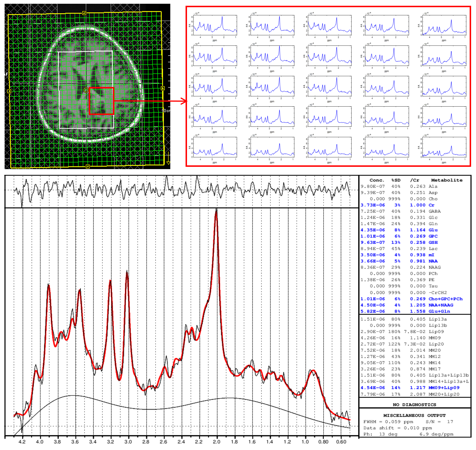
Task: Click the Cr metabolite row
Action: (x=414, y=205)
